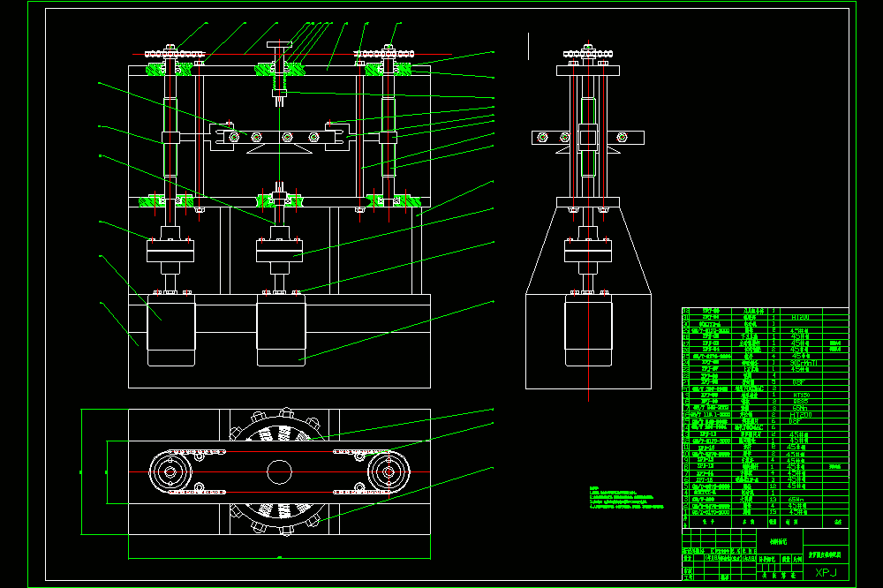The height and width of the screenshot is (588, 883).
Task: Select the center circle in the top view
Action: click(279, 472)
